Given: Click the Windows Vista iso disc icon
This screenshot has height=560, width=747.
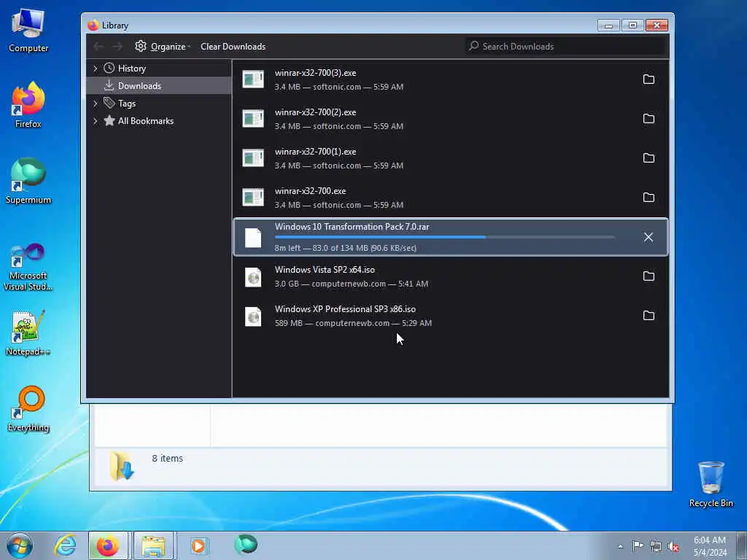Looking at the screenshot, I should pos(253,276).
